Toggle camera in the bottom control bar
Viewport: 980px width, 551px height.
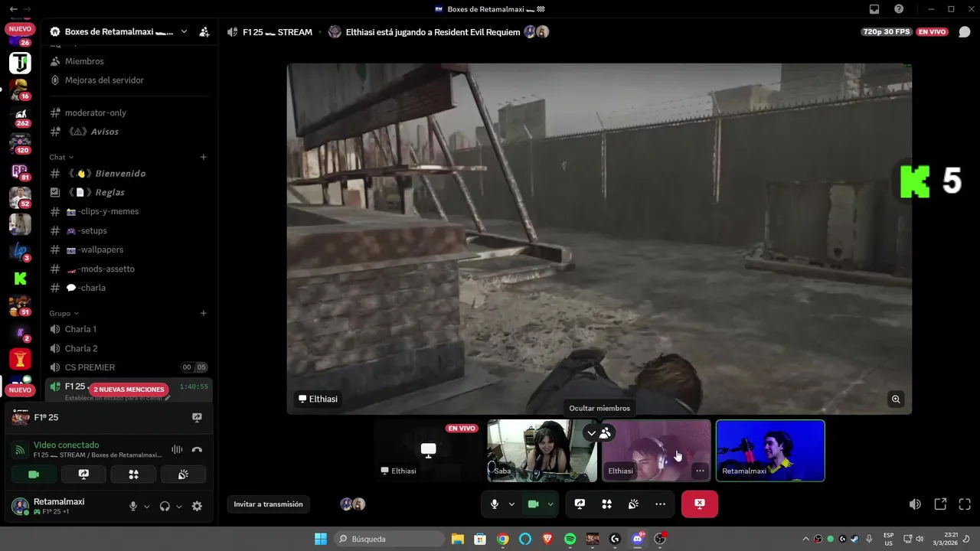click(534, 504)
